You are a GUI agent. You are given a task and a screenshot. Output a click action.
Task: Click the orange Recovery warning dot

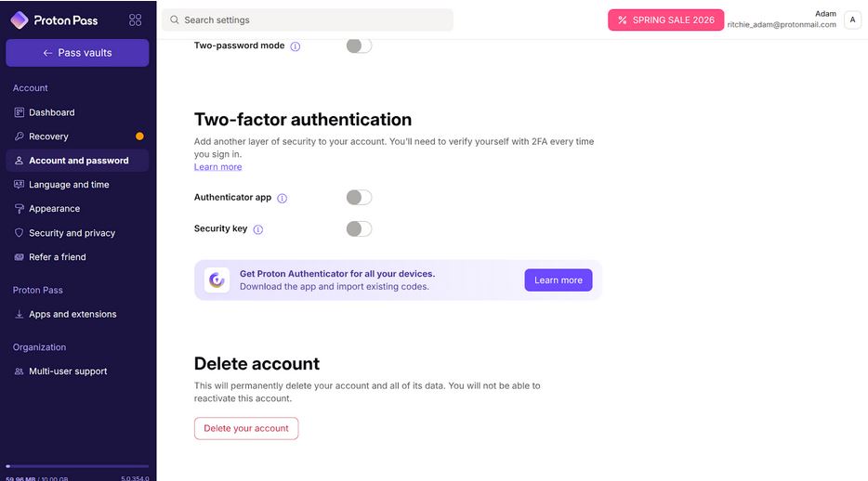(139, 136)
